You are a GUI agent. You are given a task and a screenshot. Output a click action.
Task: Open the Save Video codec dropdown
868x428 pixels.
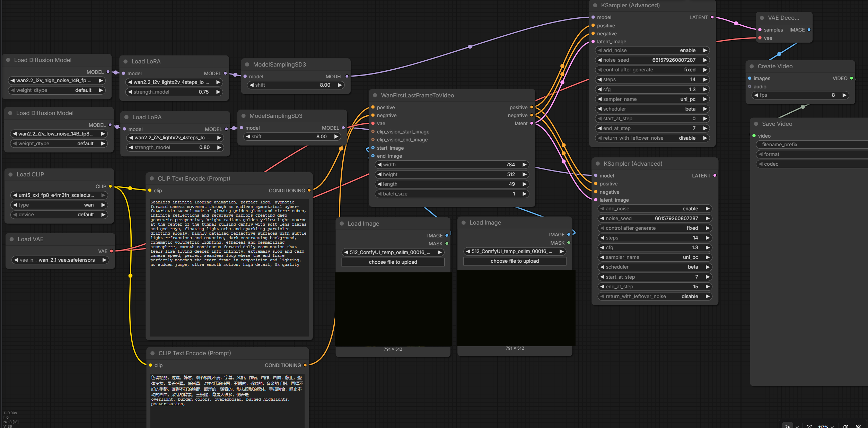point(812,164)
